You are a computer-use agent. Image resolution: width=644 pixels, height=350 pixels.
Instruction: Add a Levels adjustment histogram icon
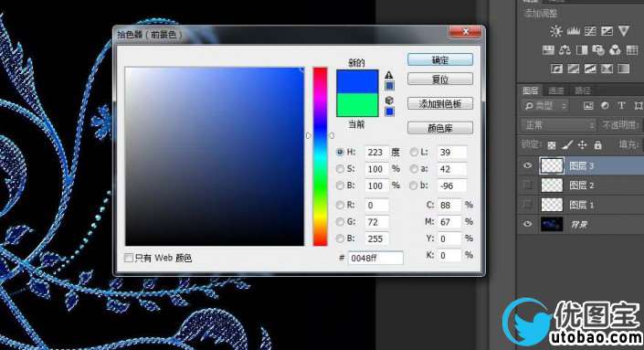[x=574, y=31]
